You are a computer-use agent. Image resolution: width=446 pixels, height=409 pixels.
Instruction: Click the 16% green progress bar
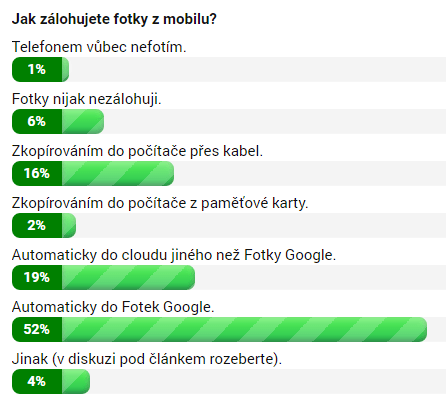93,173
